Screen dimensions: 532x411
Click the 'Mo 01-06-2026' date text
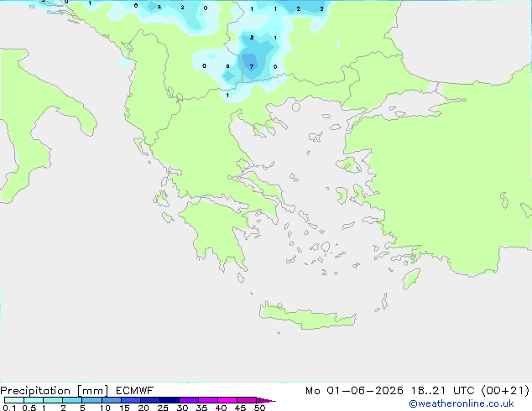click(354, 391)
